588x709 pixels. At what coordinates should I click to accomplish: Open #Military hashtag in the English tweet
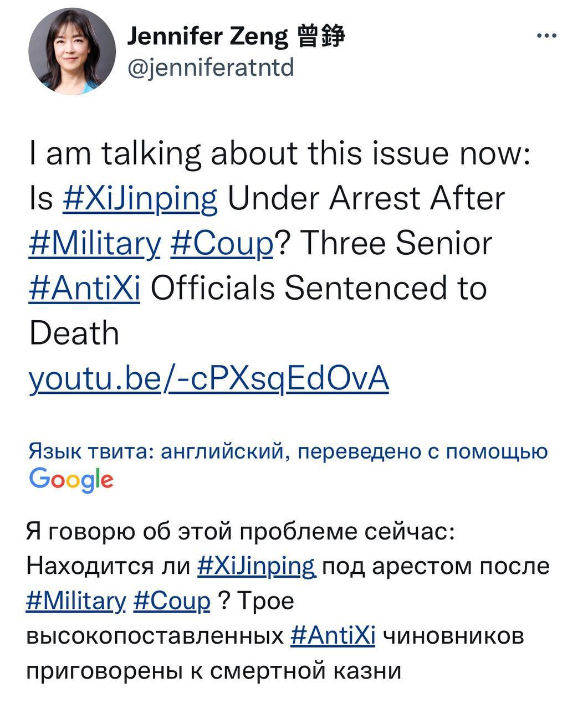pos(95,244)
